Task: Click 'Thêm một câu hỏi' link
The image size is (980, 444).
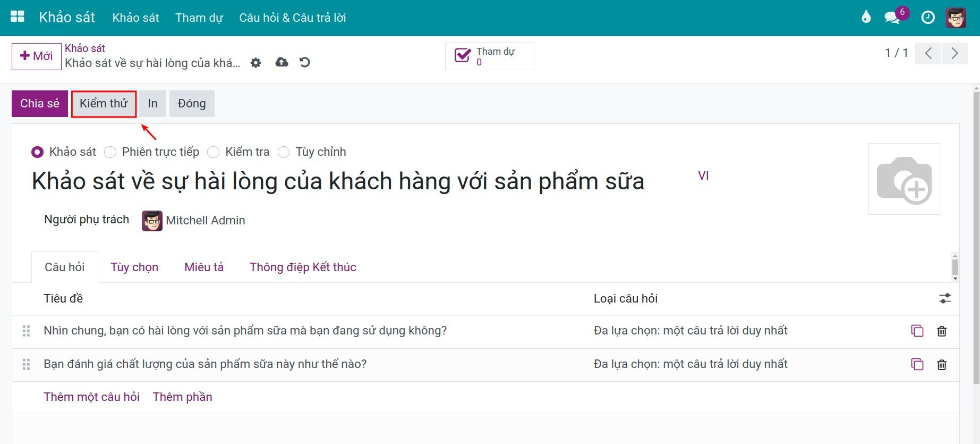Action: coord(91,397)
